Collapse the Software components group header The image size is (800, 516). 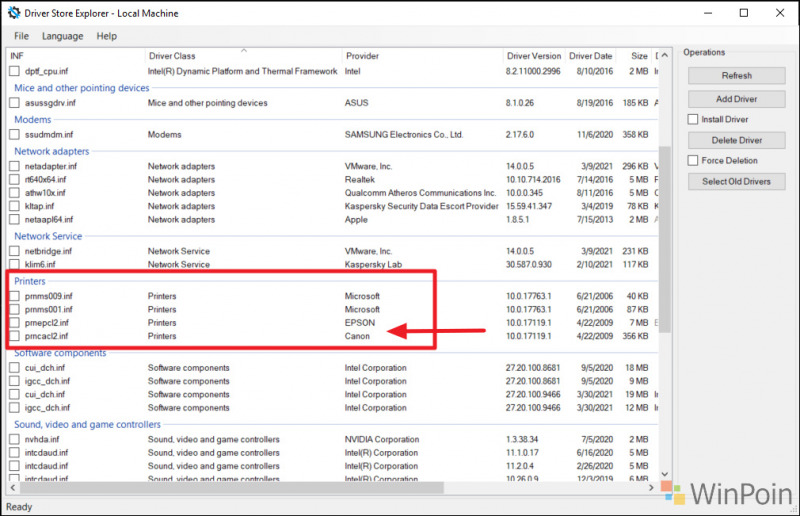60,353
